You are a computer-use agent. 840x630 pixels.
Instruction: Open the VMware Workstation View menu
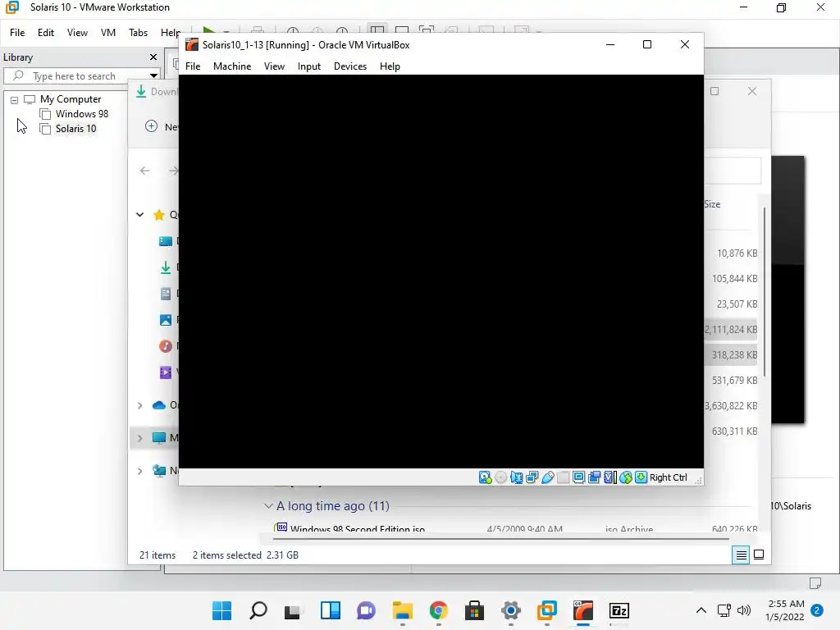tap(77, 33)
